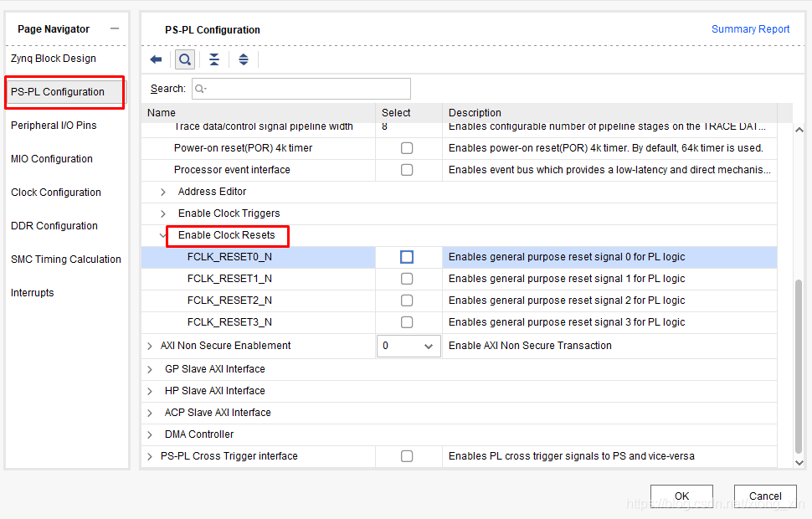Click the Expand All toolbar icon

pos(244,59)
